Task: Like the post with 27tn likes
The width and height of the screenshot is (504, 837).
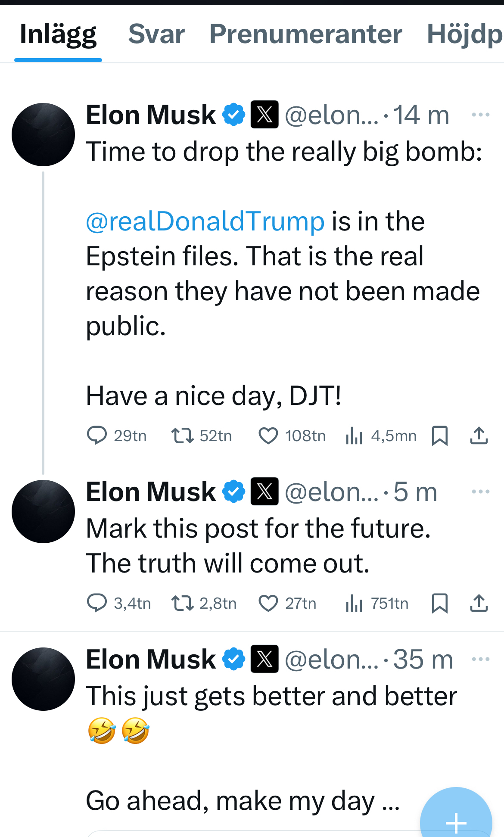Action: (x=268, y=603)
